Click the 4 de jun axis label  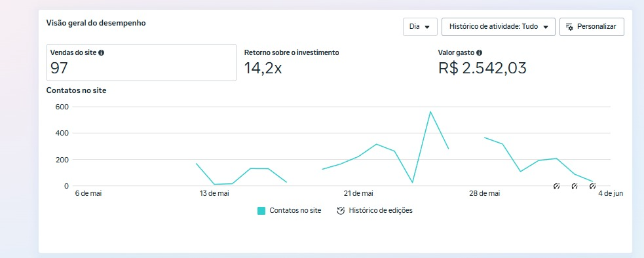[x=611, y=194]
